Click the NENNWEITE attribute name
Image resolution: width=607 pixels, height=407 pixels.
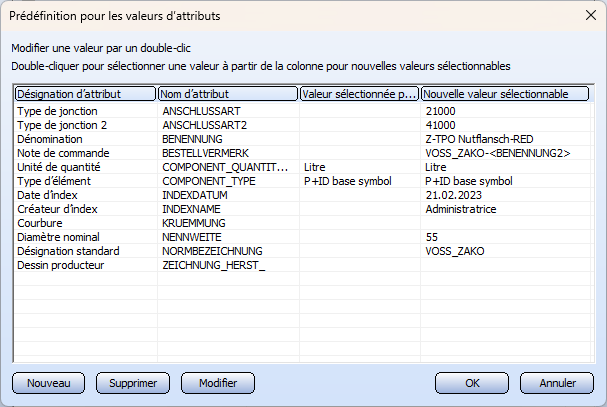pos(192,237)
